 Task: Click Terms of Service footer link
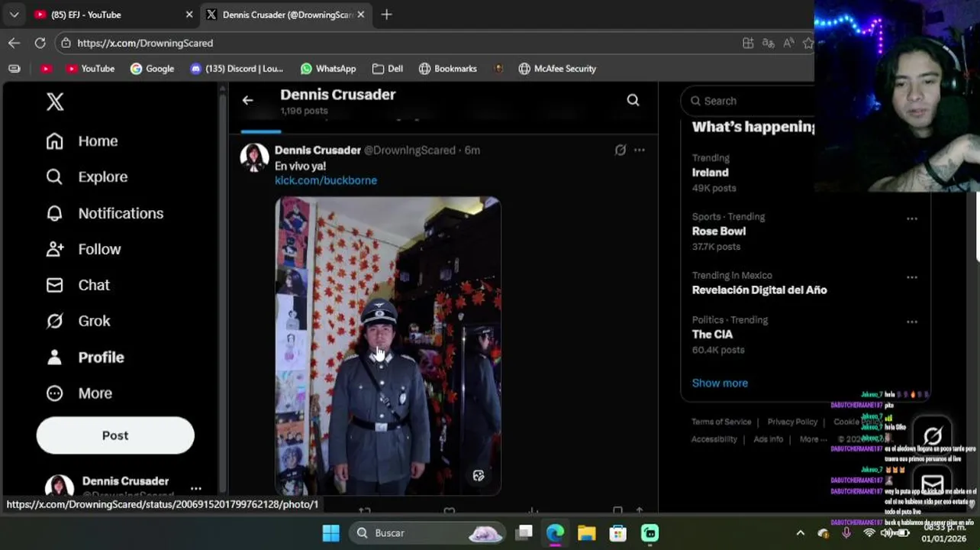click(x=721, y=422)
